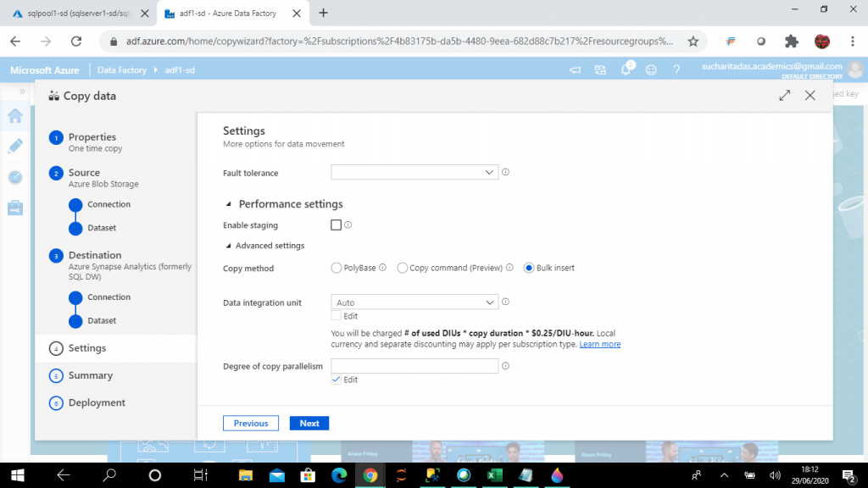868x488 pixels.
Task: Open Source Connection sub-step
Action: [x=109, y=204]
